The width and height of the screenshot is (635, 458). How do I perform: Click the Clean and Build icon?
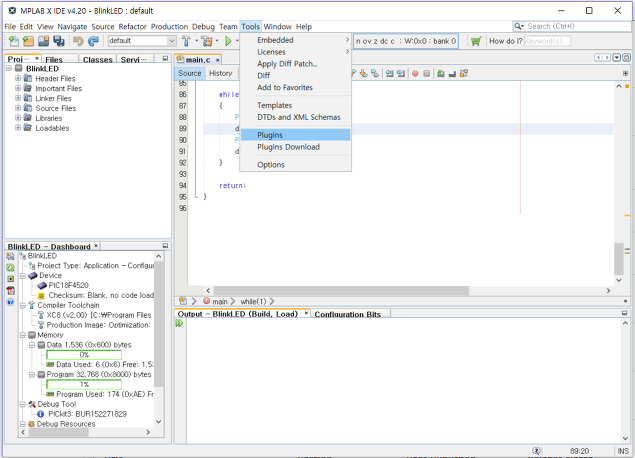207,41
